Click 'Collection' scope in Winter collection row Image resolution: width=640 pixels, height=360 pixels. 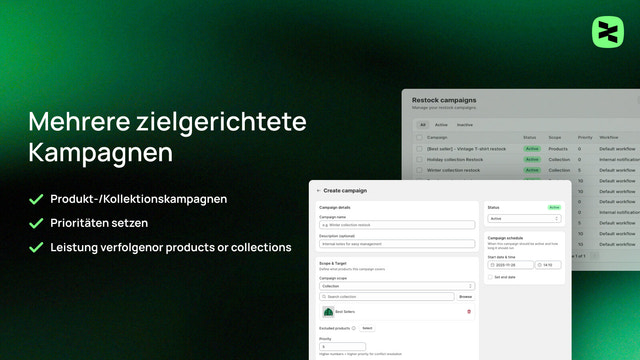559,170
